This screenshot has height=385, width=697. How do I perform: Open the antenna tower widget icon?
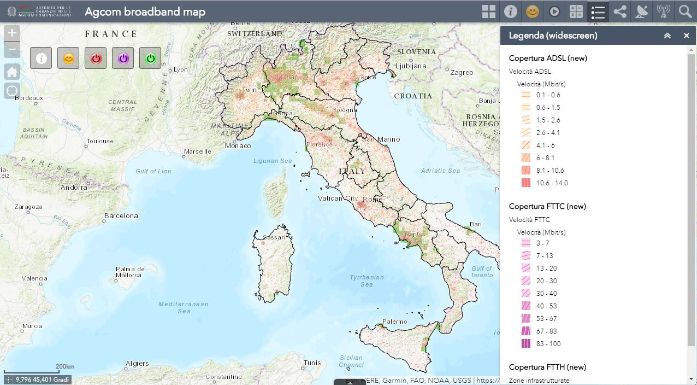click(x=663, y=12)
